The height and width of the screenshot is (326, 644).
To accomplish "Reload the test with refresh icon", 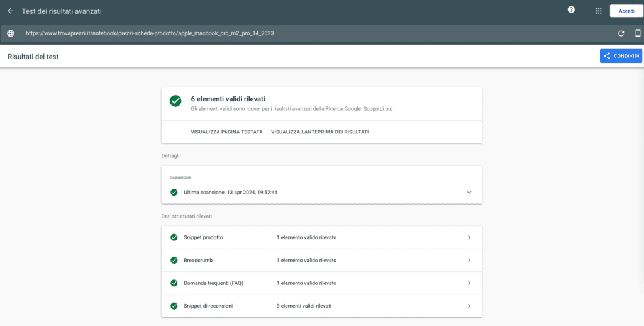I will (x=621, y=34).
